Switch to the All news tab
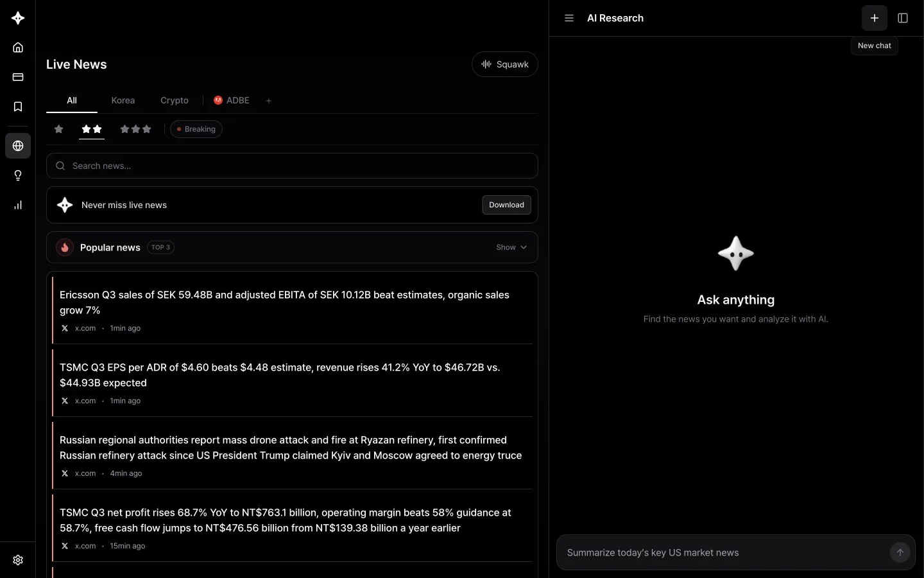 72,101
